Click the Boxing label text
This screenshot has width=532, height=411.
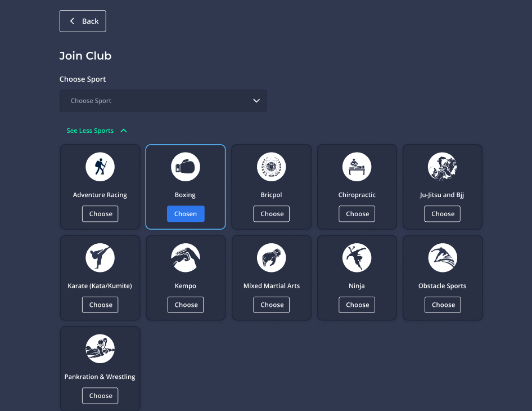click(x=185, y=195)
